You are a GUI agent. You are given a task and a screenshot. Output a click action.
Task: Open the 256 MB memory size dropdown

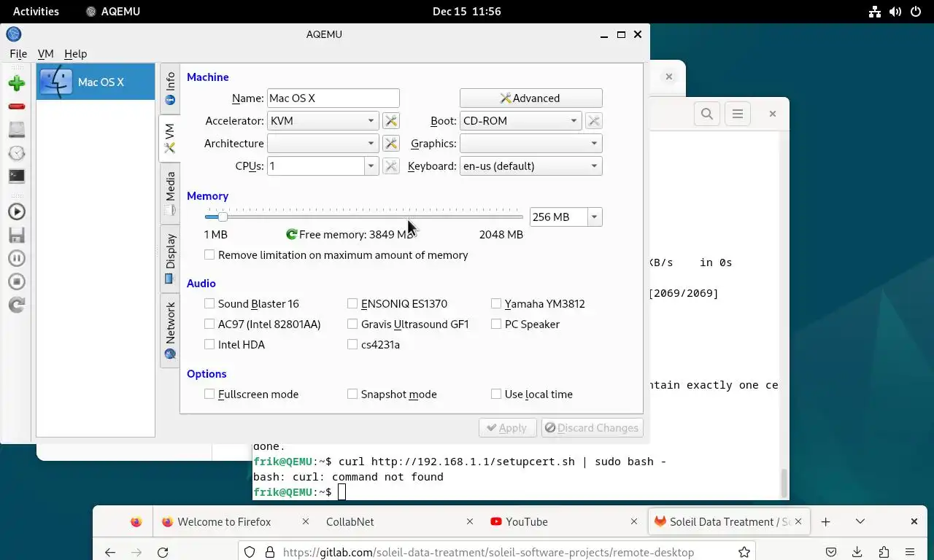594,217
